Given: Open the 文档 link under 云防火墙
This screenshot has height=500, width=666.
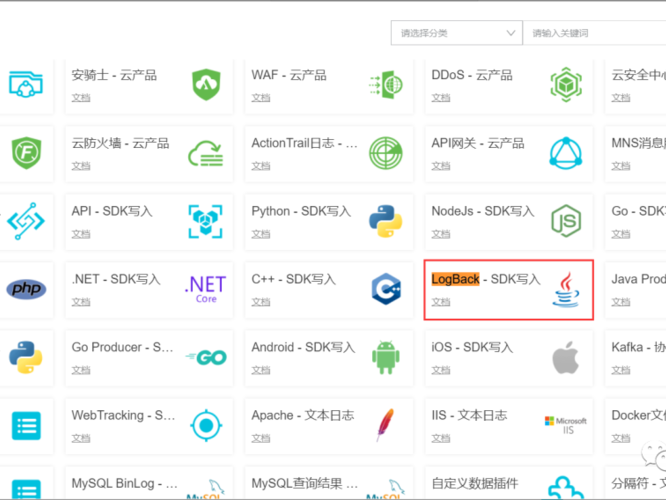Looking at the screenshot, I should [81, 166].
